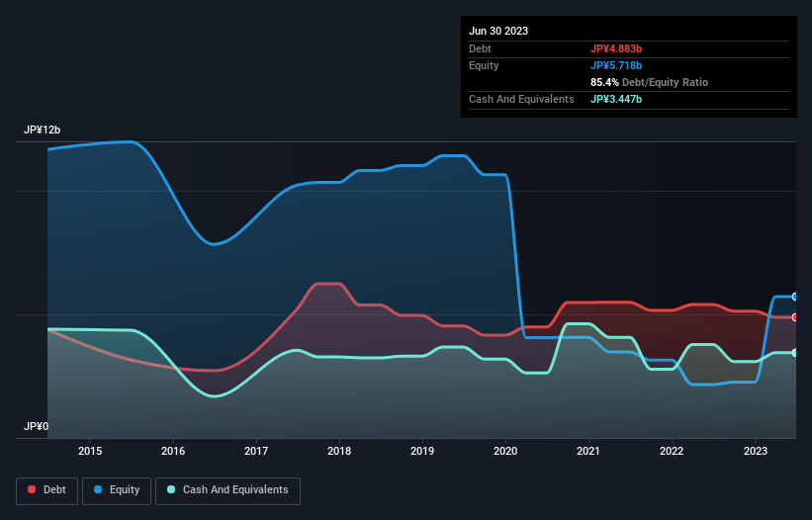Click the 85.4% Debt/Equity Ratio text
Screen dimensions: 812x520
coord(650,82)
